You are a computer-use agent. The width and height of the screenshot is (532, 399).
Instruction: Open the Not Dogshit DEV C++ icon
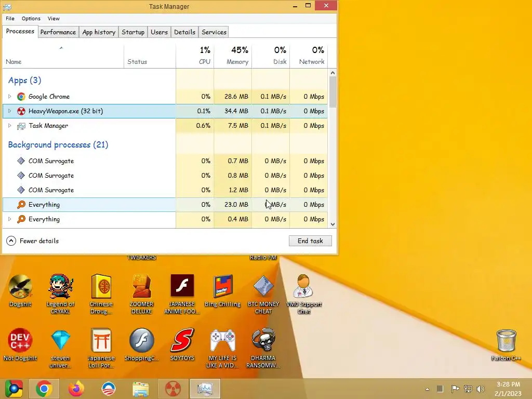coord(20,345)
